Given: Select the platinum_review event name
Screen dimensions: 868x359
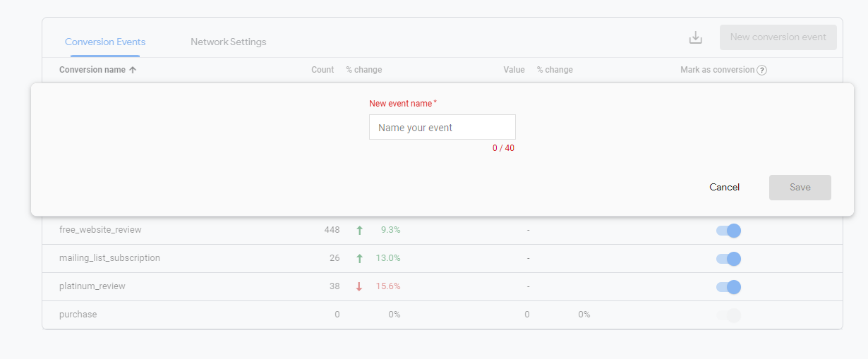Looking at the screenshot, I should click(92, 286).
